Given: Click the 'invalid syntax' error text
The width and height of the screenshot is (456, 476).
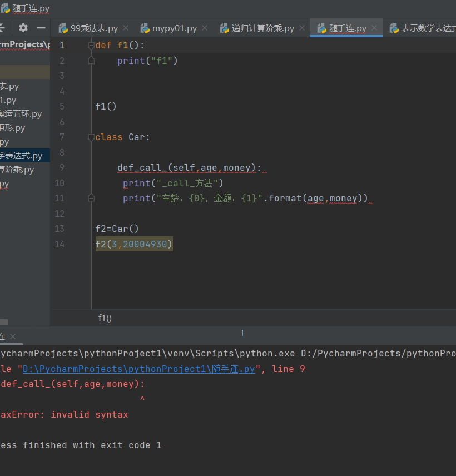Looking at the screenshot, I should pos(90,415).
